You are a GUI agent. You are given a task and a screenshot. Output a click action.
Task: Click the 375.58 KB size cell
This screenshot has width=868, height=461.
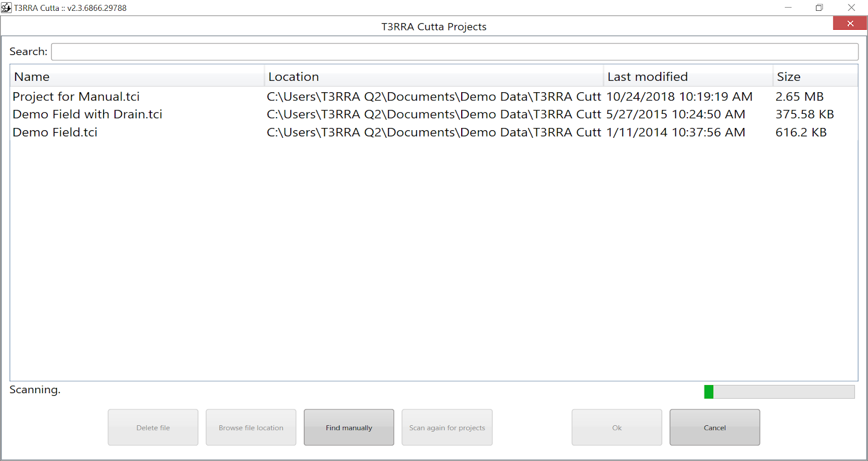click(805, 114)
